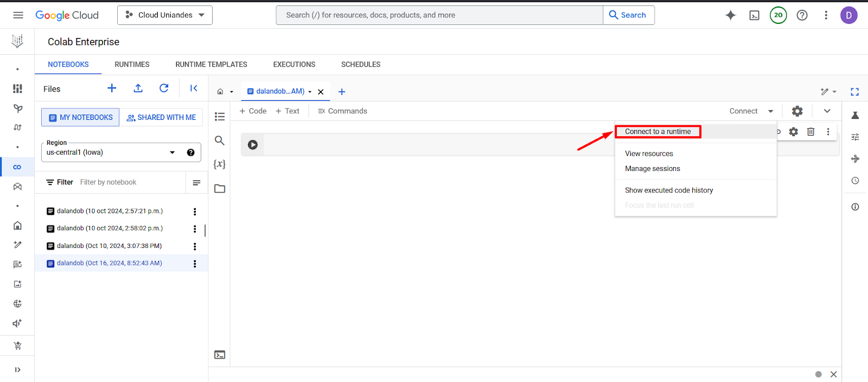This screenshot has width=868, height=382.
Task: Toggle full screen notebook view
Action: point(855,92)
